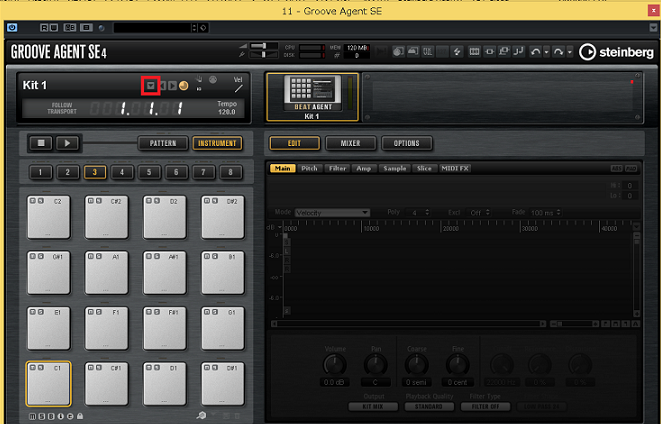Trigger the F#1 drum pad
The height and width of the screenshot is (424, 661).
pyautogui.click(x=164, y=328)
